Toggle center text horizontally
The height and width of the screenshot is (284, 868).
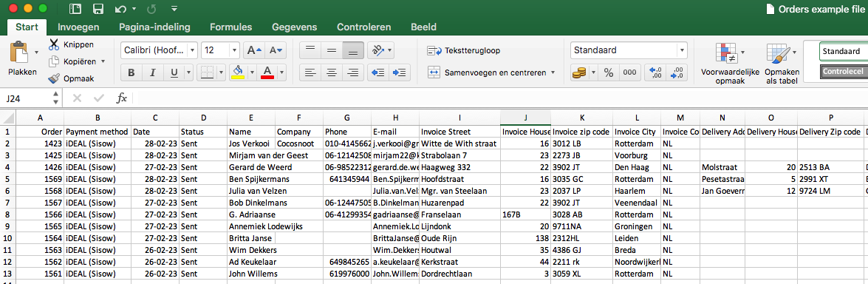[x=331, y=72]
